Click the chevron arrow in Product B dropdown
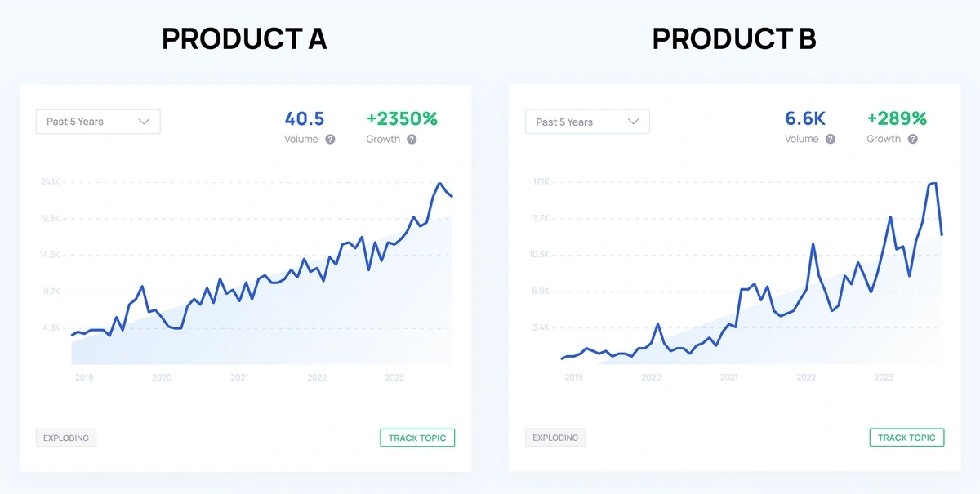Image resolution: width=980 pixels, height=494 pixels. coord(634,122)
